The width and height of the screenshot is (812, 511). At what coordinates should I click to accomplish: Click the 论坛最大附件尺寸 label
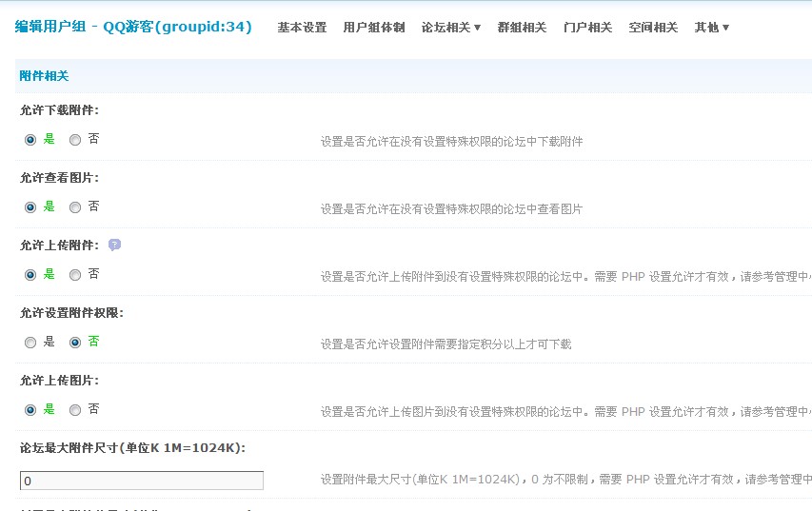(132, 448)
